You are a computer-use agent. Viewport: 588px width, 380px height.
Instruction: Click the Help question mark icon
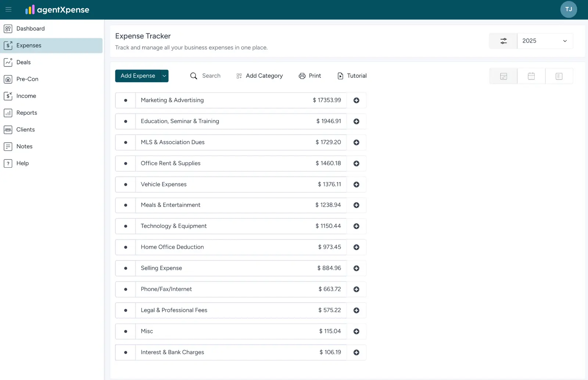tap(8, 163)
